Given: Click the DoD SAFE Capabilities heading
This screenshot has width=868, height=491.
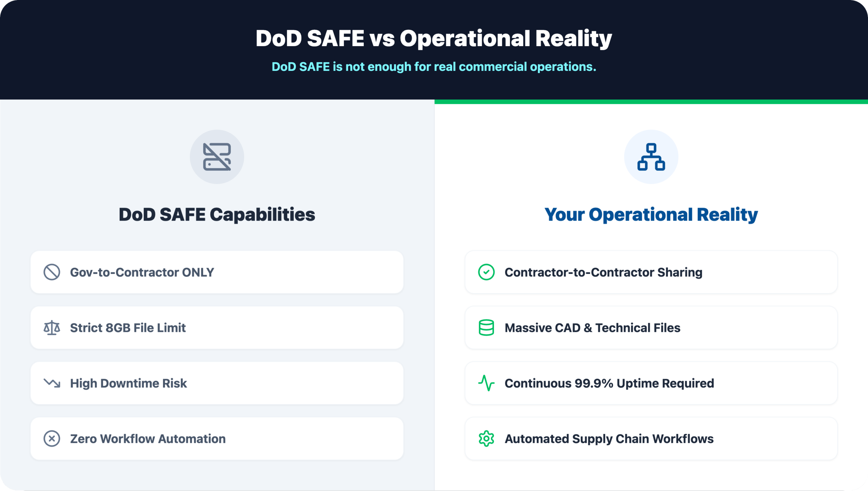Looking at the screenshot, I should click(217, 214).
